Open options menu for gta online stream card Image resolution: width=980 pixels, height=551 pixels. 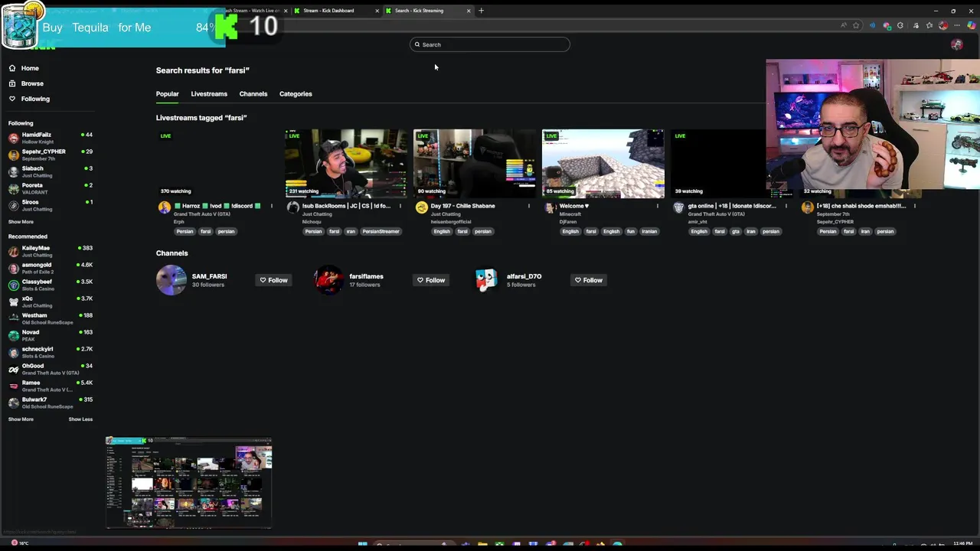coord(786,206)
